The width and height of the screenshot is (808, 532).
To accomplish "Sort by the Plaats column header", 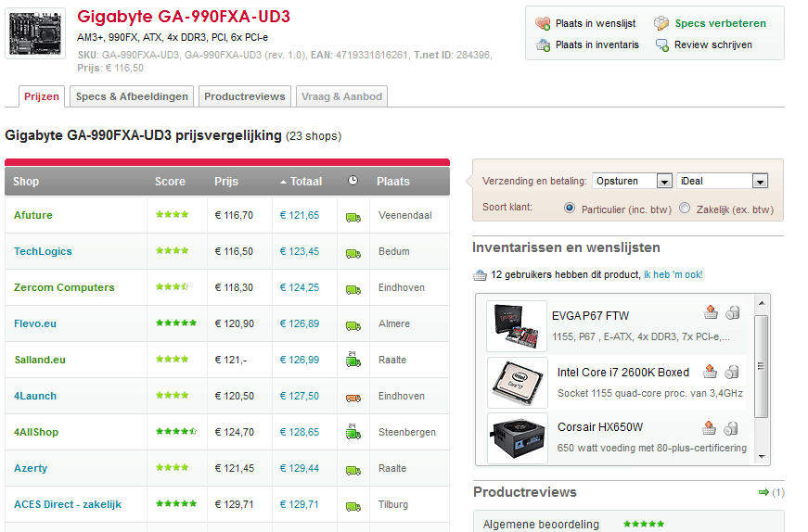I will (x=393, y=182).
